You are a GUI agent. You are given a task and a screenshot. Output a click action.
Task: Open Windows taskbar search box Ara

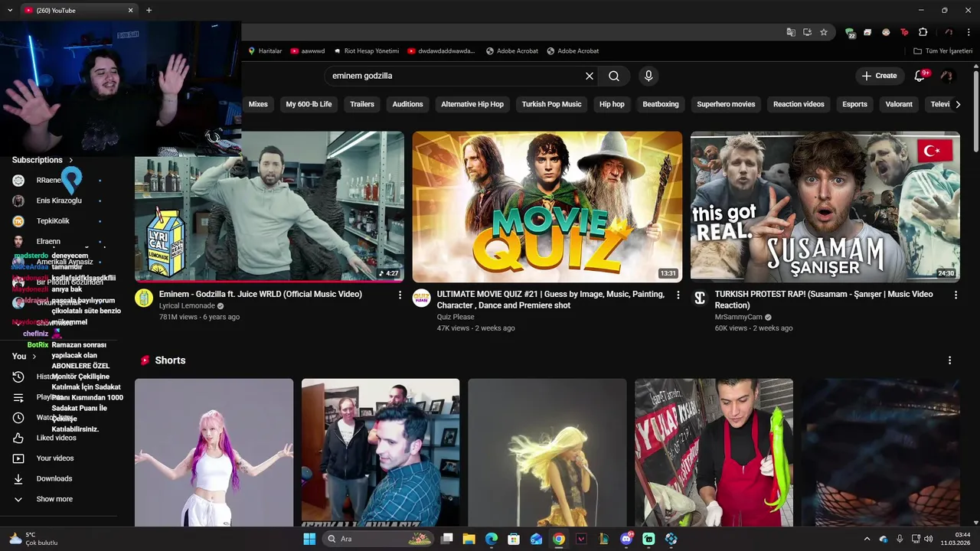coord(378,539)
